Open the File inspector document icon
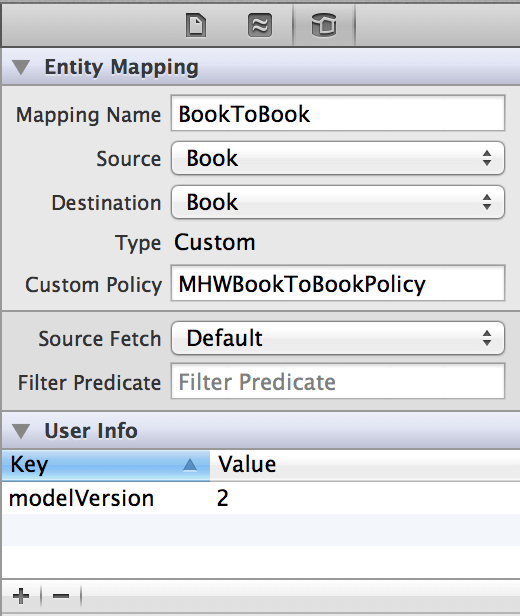 click(x=196, y=25)
